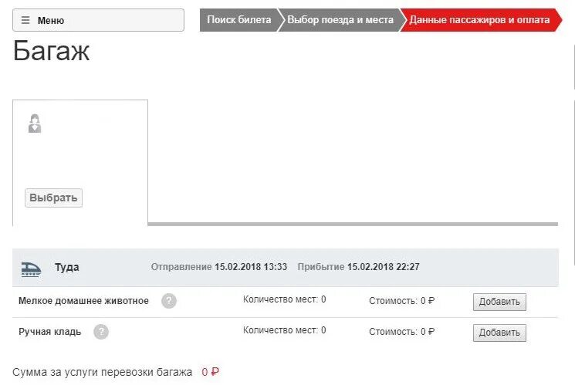Click arrival time 15.02.2018 22:27
The height and width of the screenshot is (392, 575).
(x=384, y=267)
